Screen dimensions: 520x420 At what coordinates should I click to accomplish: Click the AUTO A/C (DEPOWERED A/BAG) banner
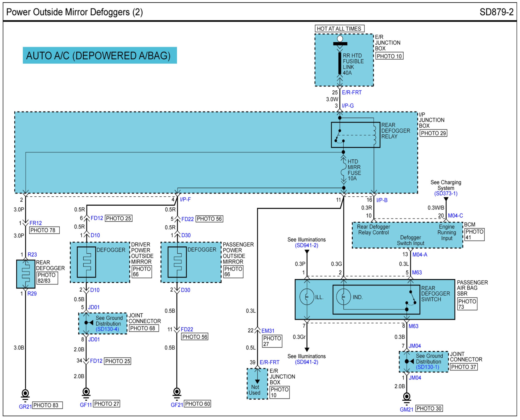[x=100, y=56]
